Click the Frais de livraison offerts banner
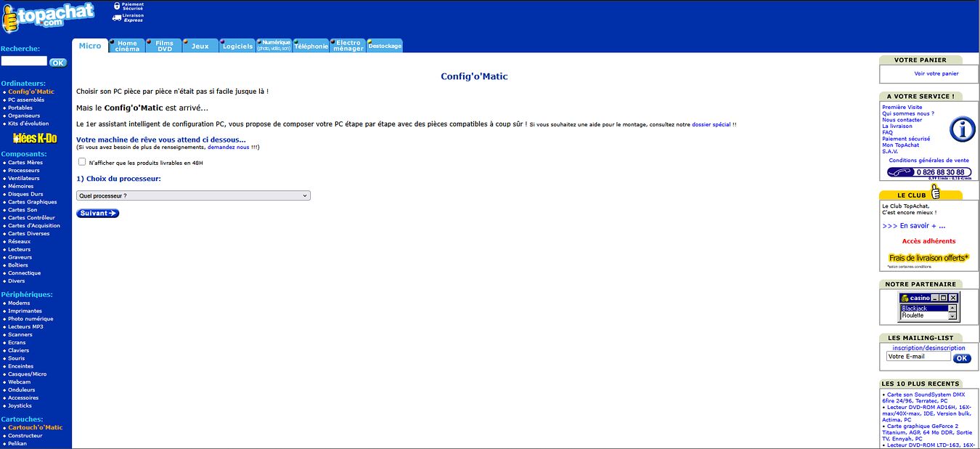The width and height of the screenshot is (980, 449). [x=928, y=258]
